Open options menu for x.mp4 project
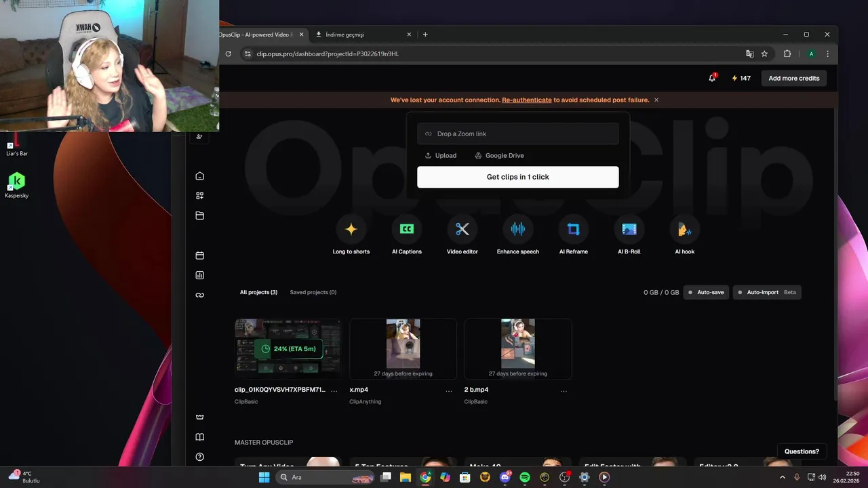The width and height of the screenshot is (868, 488). coord(449,391)
